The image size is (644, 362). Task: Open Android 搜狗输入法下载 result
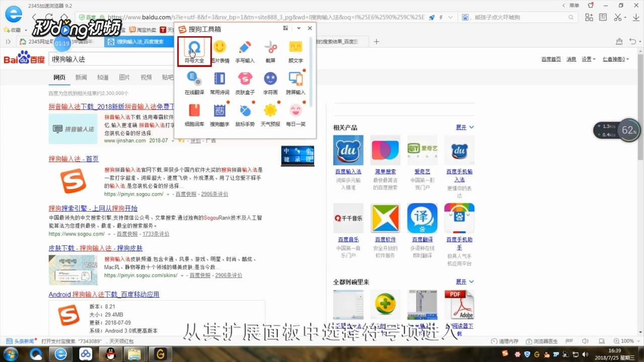point(104,295)
